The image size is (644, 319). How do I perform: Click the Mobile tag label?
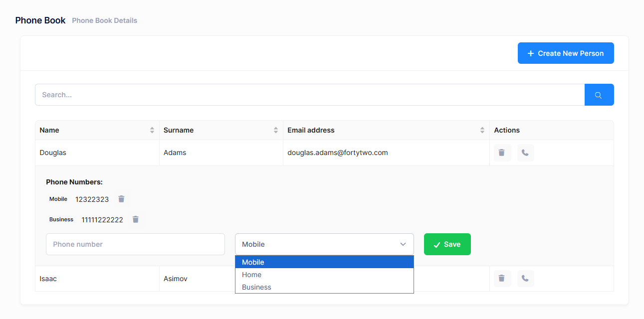(x=58, y=199)
